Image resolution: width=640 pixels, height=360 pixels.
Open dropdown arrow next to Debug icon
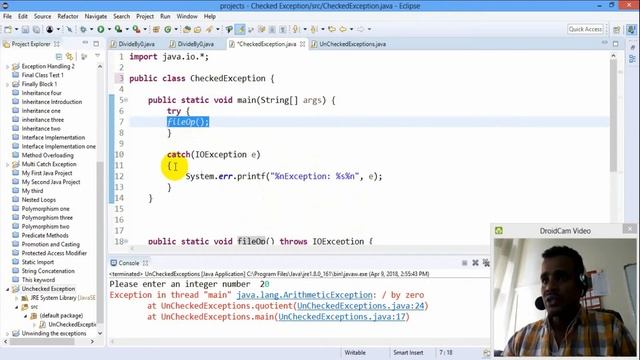[x=91, y=29]
